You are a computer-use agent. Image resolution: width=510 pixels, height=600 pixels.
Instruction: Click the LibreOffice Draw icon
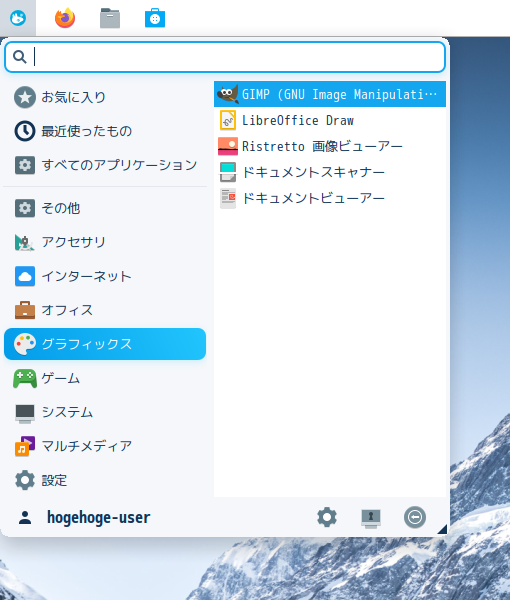coord(228,120)
